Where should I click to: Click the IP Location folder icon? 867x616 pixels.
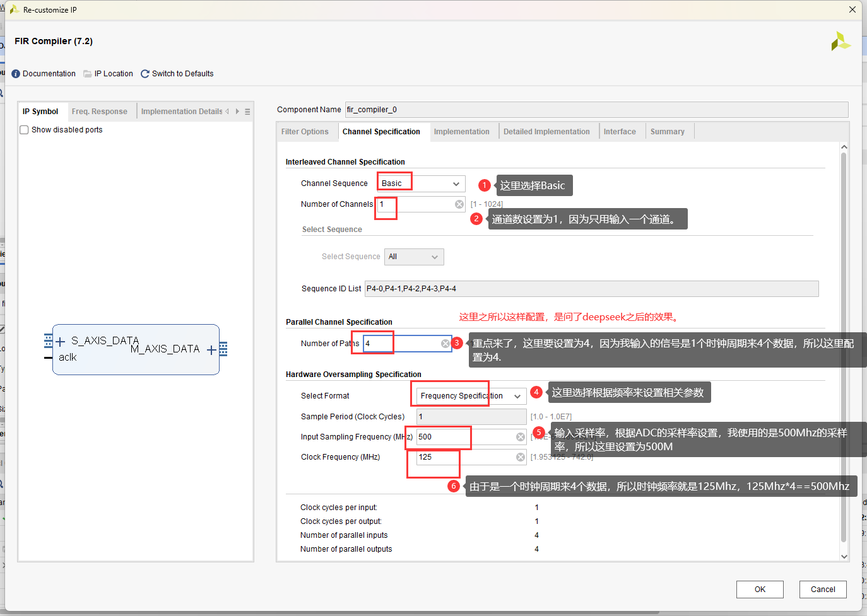point(88,74)
